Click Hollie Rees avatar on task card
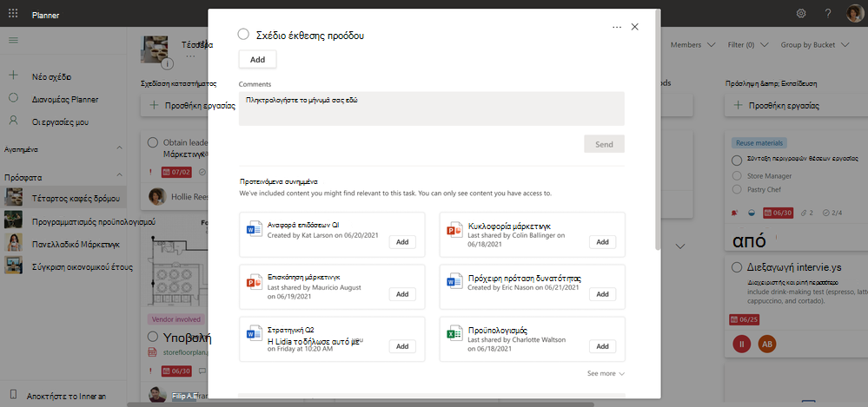The height and width of the screenshot is (407, 868). click(x=158, y=196)
